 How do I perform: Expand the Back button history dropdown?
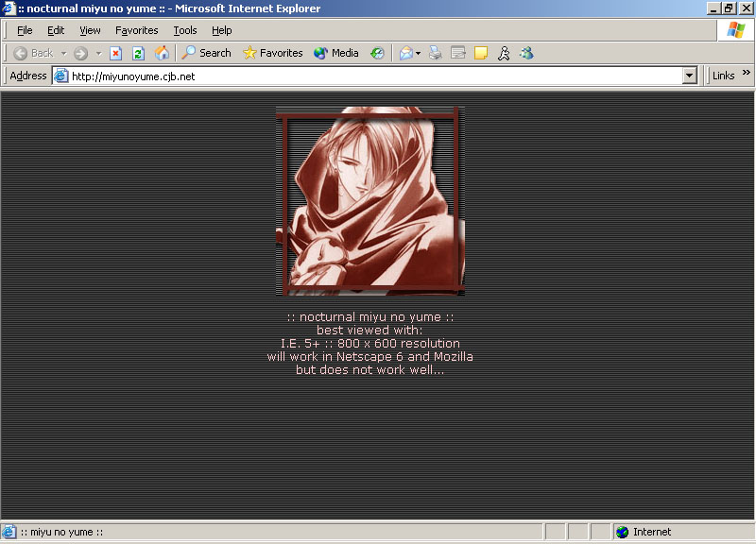[63, 54]
